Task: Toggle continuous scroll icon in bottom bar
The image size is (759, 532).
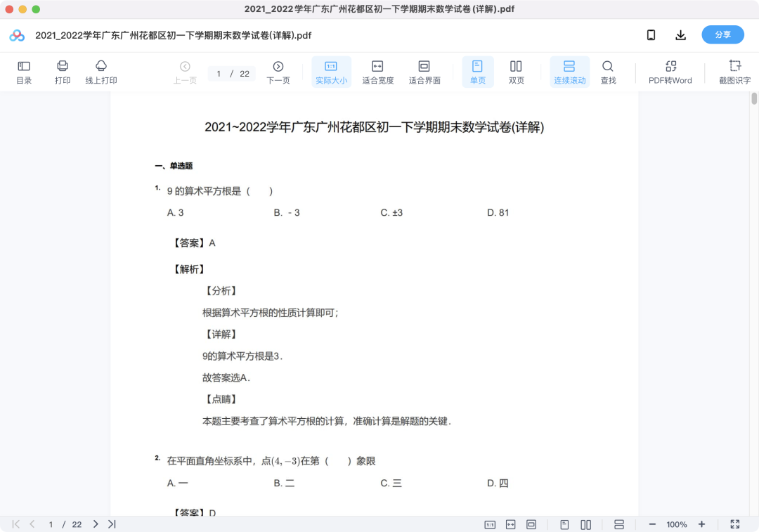Action: (618, 525)
